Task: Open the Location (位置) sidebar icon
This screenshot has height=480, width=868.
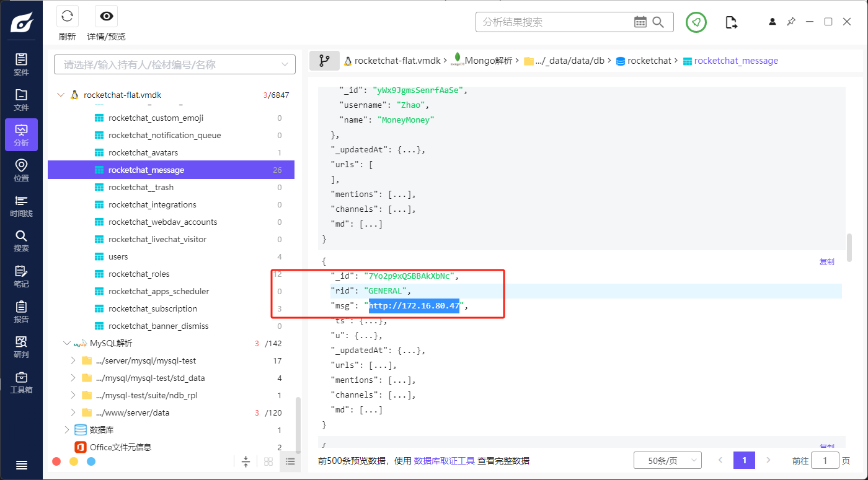Action: click(x=21, y=170)
